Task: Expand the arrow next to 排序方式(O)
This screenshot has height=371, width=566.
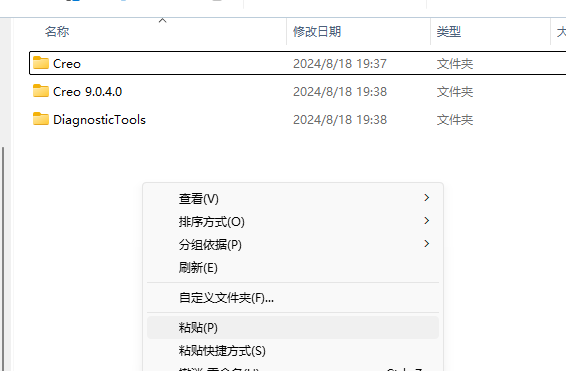Action: coord(427,221)
